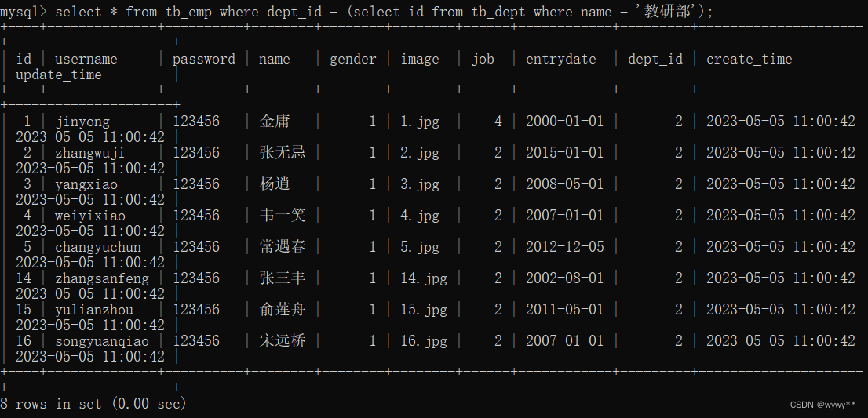Click entrydate '2015-01-01'
Viewport: 868px width, 418px height.
click(x=564, y=153)
